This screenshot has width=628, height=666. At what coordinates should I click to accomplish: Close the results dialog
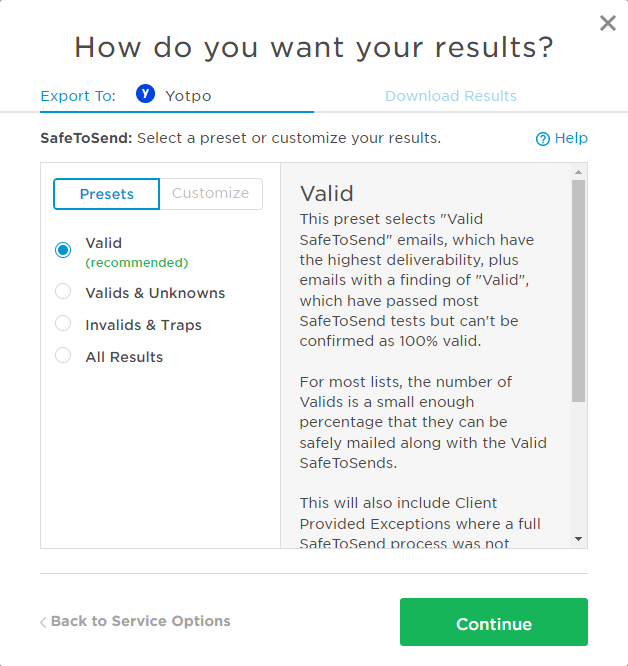coord(607,23)
